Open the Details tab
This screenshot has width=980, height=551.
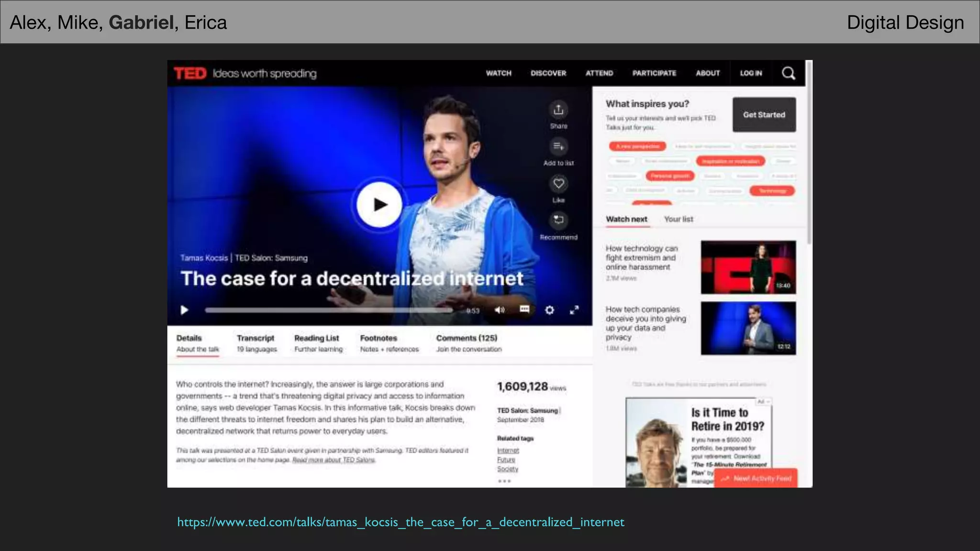point(198,343)
